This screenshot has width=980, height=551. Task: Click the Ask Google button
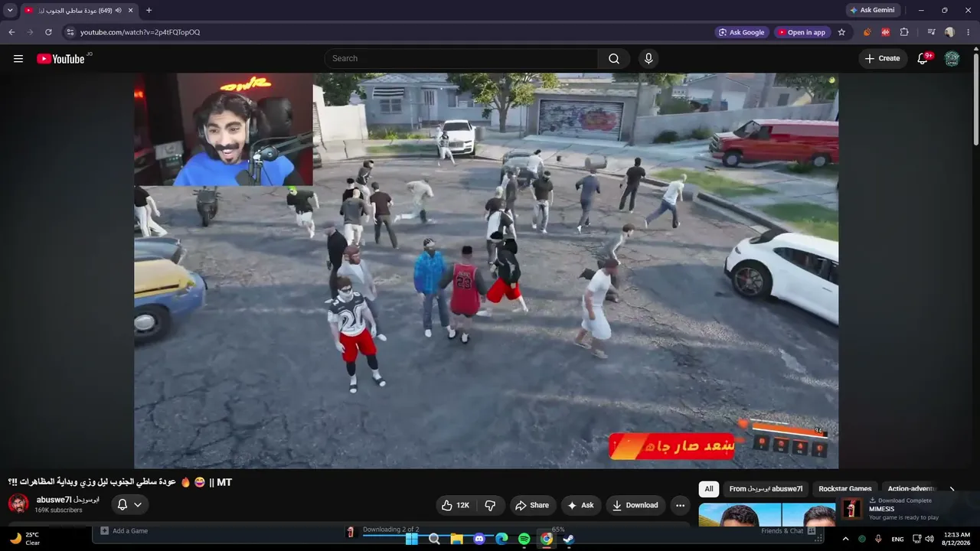[741, 32]
